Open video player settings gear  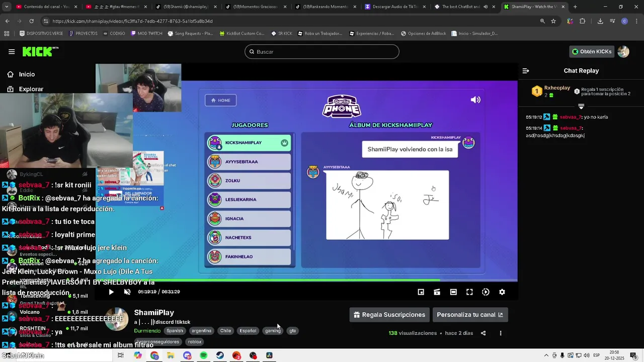click(502, 292)
